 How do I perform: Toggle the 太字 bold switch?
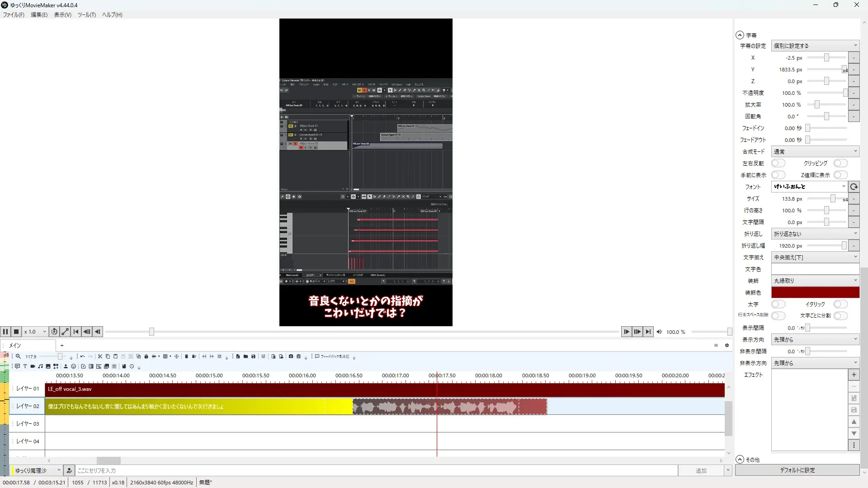pos(778,304)
